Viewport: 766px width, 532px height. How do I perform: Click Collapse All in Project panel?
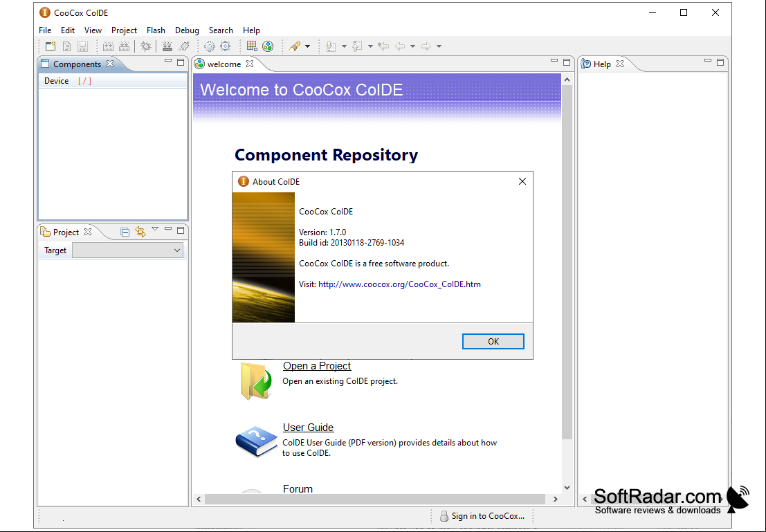click(125, 232)
